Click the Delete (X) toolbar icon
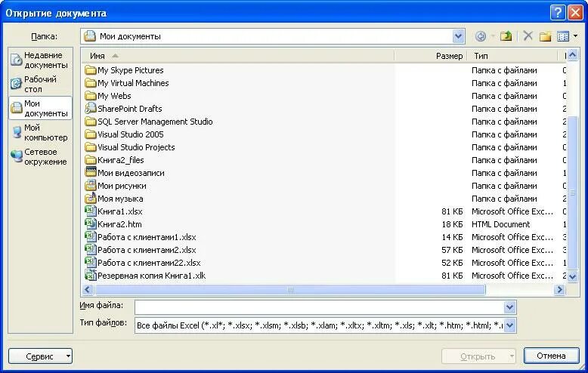The width and height of the screenshot is (588, 373). coord(528,36)
